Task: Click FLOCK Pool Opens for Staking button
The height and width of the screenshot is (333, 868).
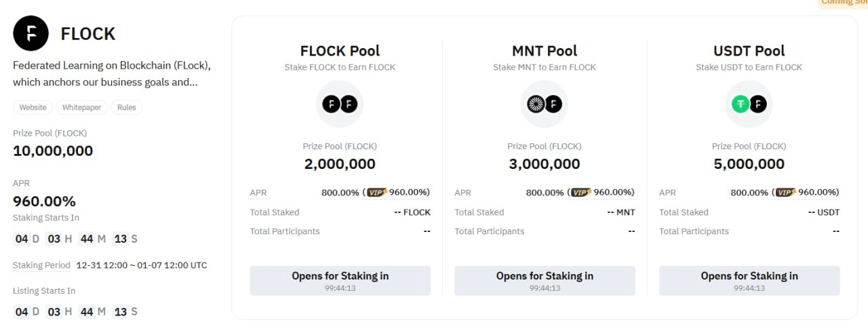Action: (340, 281)
